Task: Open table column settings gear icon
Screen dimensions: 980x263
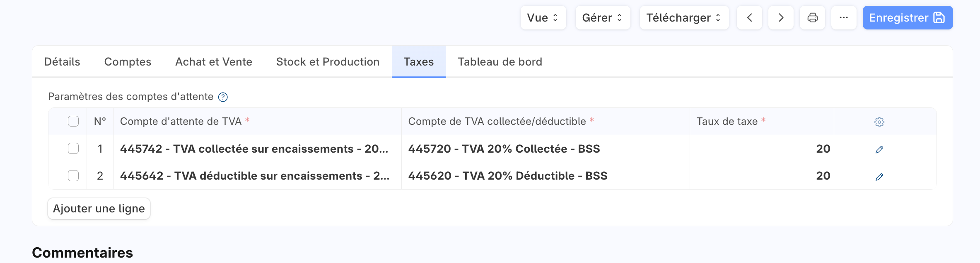Action: tap(879, 122)
